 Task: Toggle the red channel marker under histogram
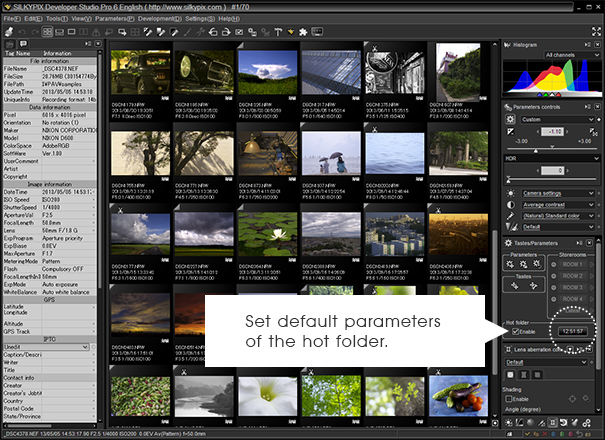(558, 95)
